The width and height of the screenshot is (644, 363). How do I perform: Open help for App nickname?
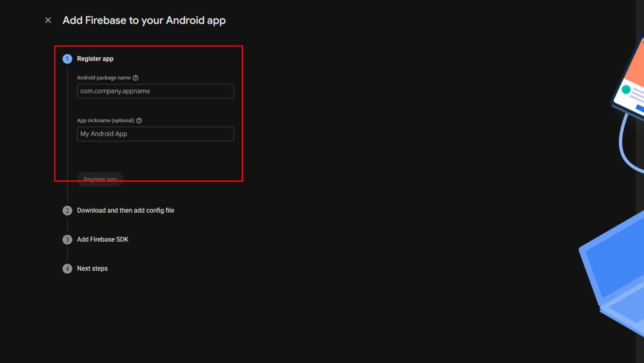tap(139, 121)
